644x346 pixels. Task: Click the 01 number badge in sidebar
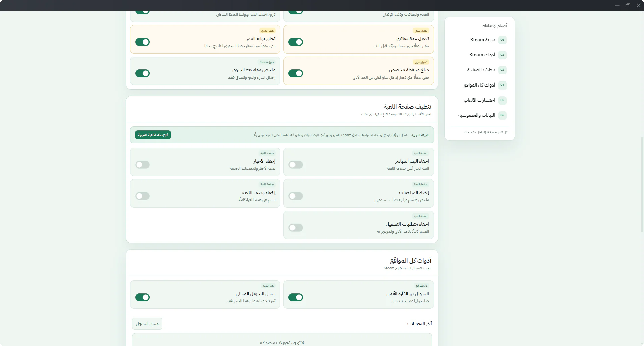[502, 40]
